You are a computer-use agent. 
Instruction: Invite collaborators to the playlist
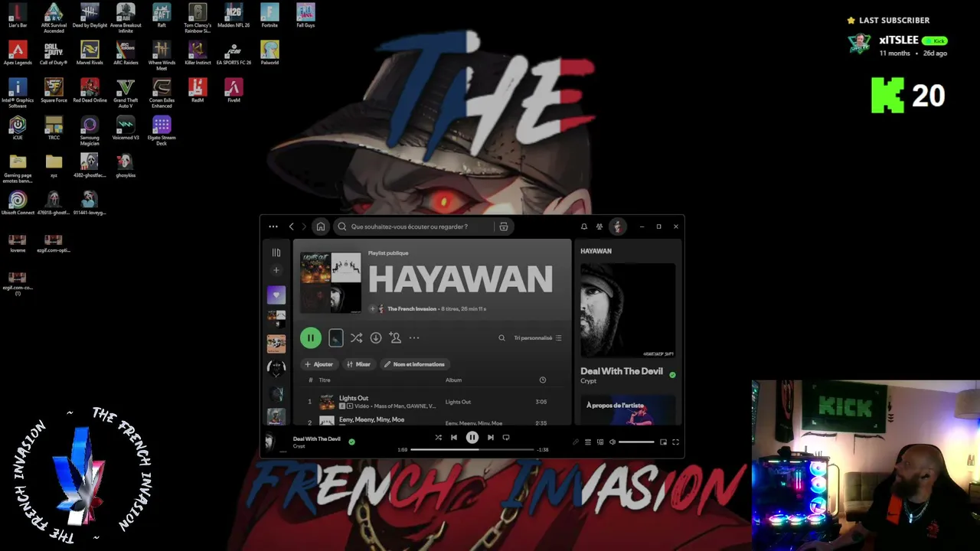(x=395, y=337)
